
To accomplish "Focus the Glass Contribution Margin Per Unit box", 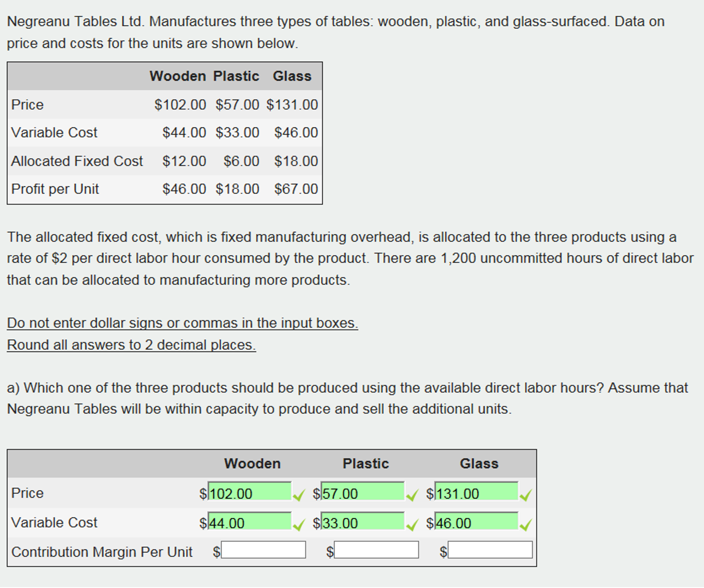I will [490, 549].
